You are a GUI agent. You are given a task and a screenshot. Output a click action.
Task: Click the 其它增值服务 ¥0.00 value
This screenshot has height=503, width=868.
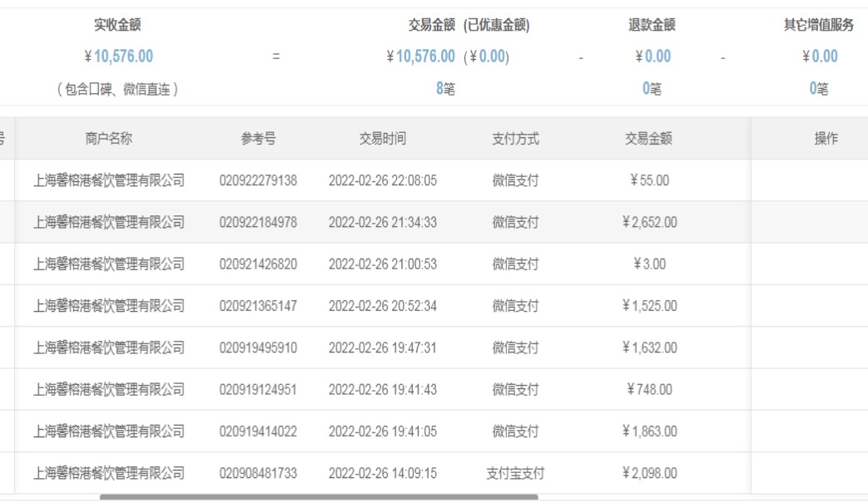(x=820, y=57)
